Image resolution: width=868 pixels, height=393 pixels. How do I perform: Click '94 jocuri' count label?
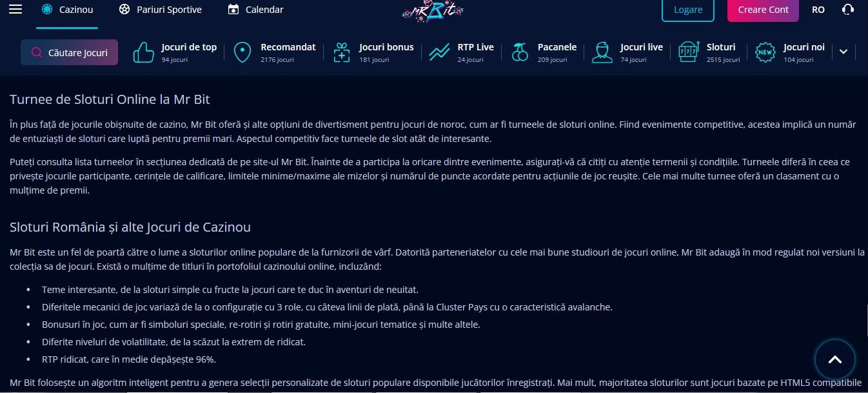[174, 59]
